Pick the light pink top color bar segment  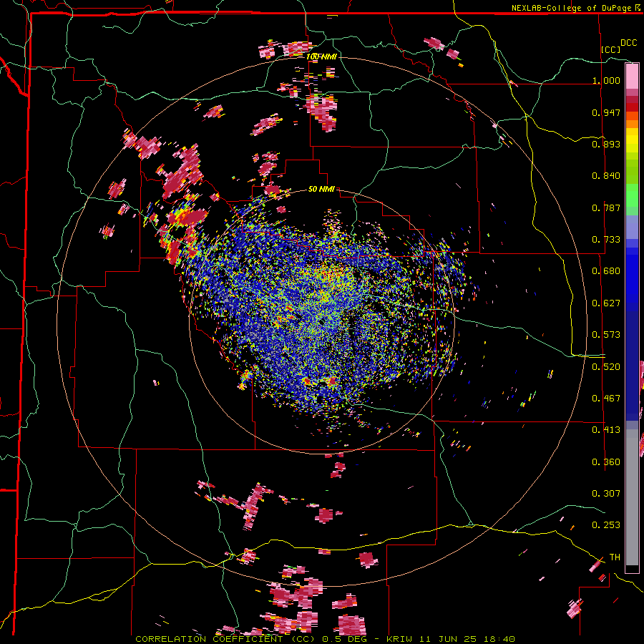click(632, 76)
